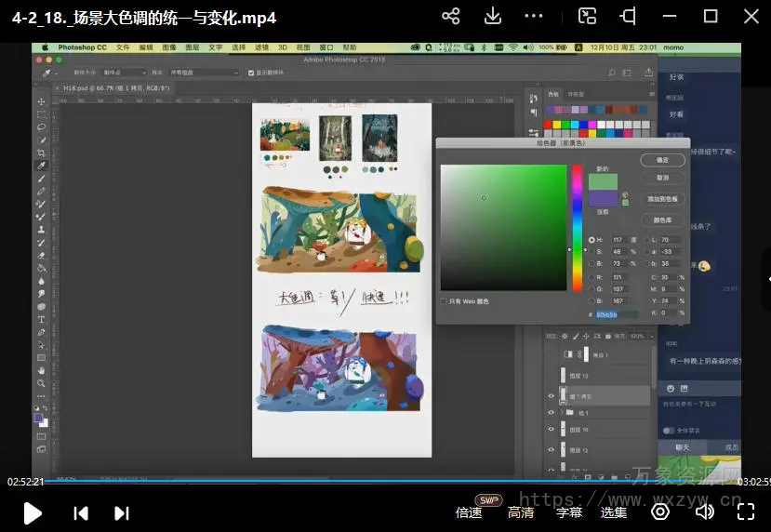The width and height of the screenshot is (771, 532).
Task: Open the player settings hexagon icon
Action: point(660,511)
